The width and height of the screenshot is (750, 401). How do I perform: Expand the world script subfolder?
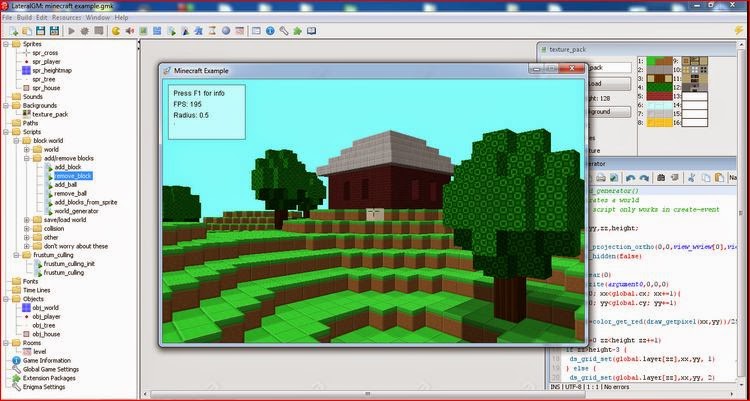tap(27, 149)
